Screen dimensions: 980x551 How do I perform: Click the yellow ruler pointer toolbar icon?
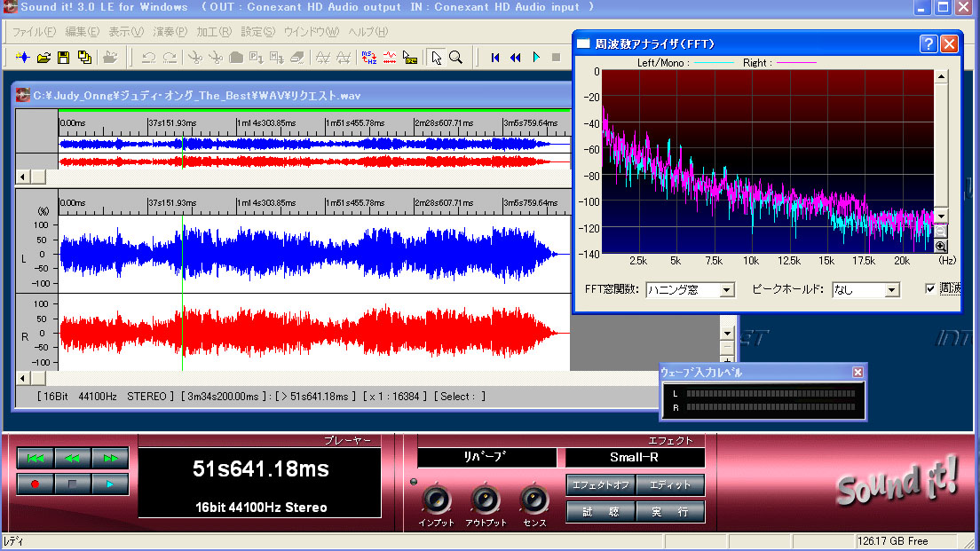(x=410, y=58)
